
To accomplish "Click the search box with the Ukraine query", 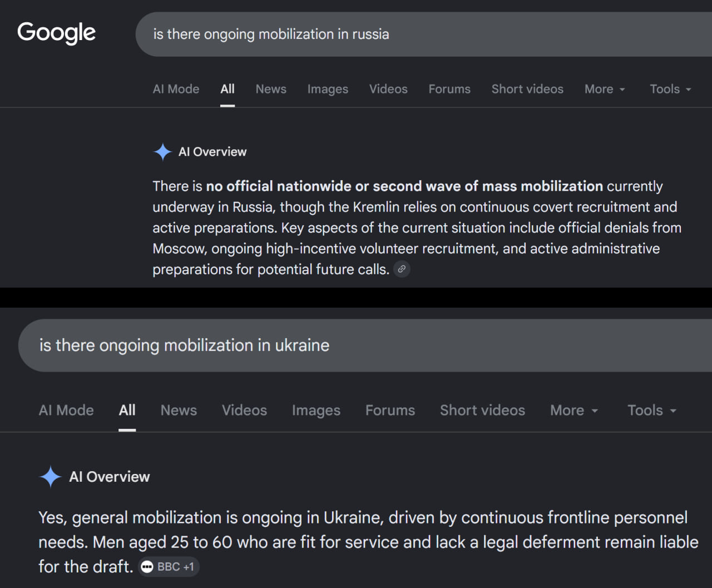I will [x=365, y=345].
